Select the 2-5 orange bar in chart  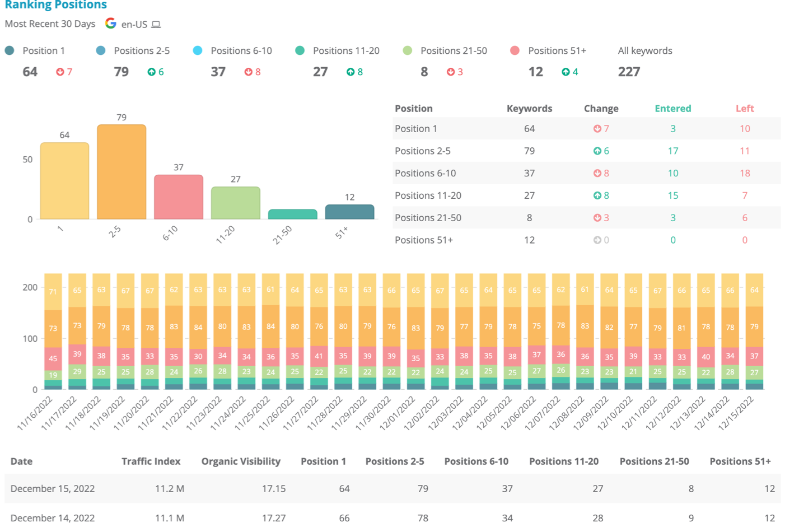[x=122, y=174]
